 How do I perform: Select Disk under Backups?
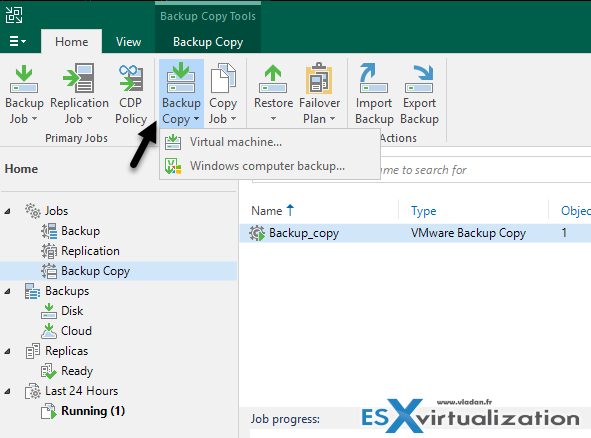[x=72, y=311]
